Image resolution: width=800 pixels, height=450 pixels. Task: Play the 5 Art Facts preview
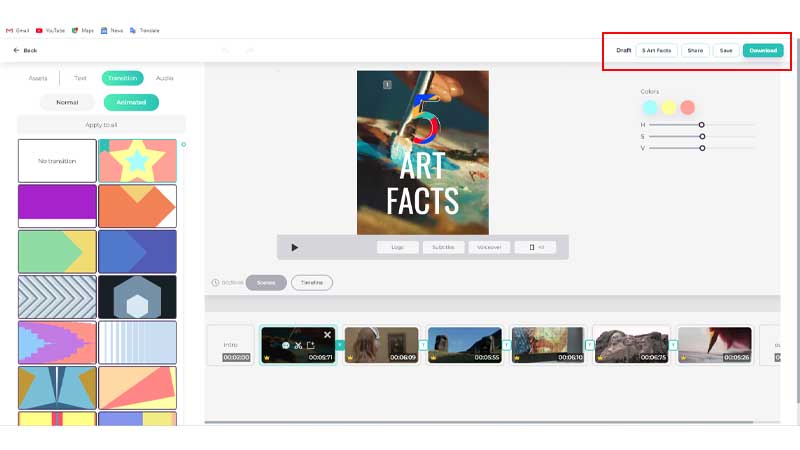tap(294, 247)
